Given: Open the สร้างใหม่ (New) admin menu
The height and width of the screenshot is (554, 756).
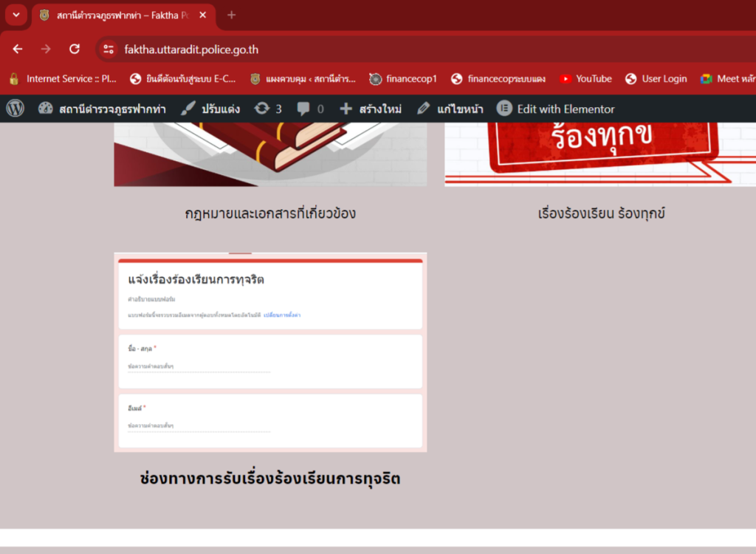Looking at the screenshot, I should coord(371,109).
